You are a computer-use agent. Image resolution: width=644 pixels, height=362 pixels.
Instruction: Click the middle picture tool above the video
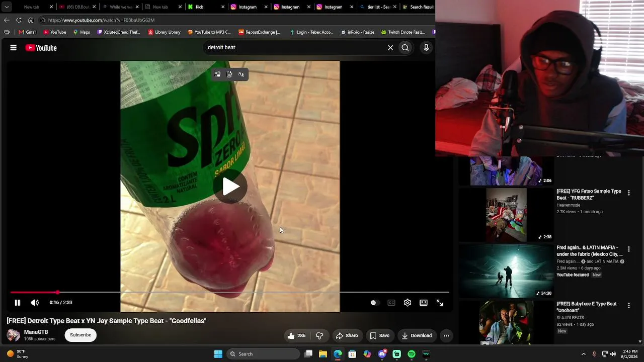coord(229,74)
